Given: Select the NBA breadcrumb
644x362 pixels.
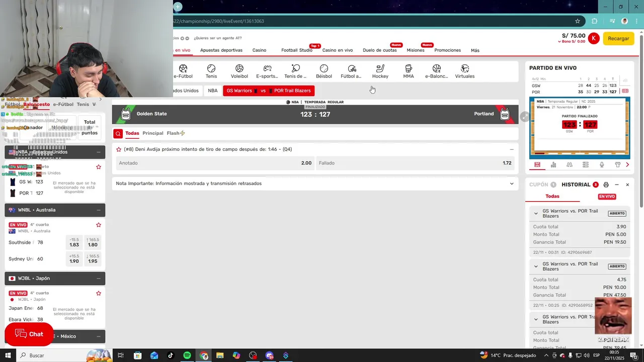Looking at the screenshot, I should point(213,90).
